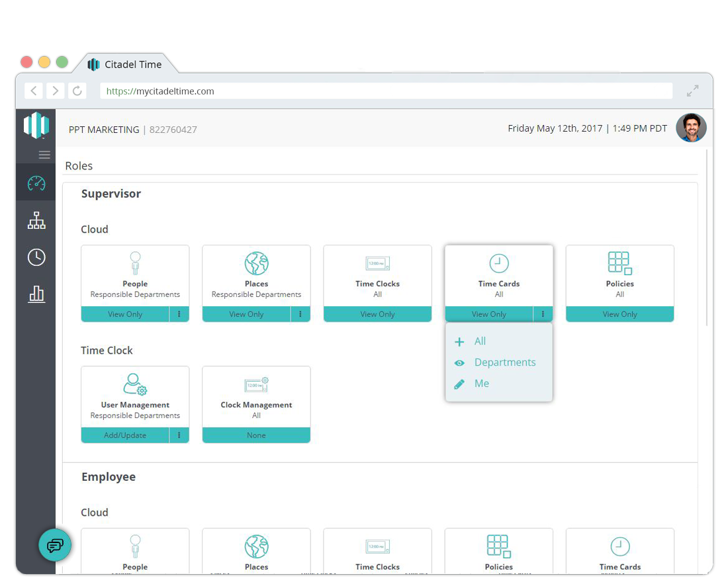Select the Places globe icon
This screenshot has height=584, width=728.
pyautogui.click(x=256, y=263)
